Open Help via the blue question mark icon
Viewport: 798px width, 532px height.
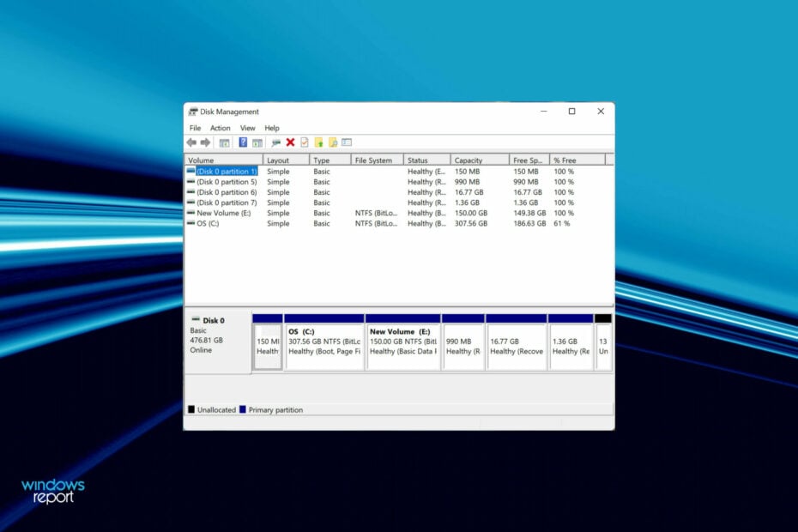(243, 142)
